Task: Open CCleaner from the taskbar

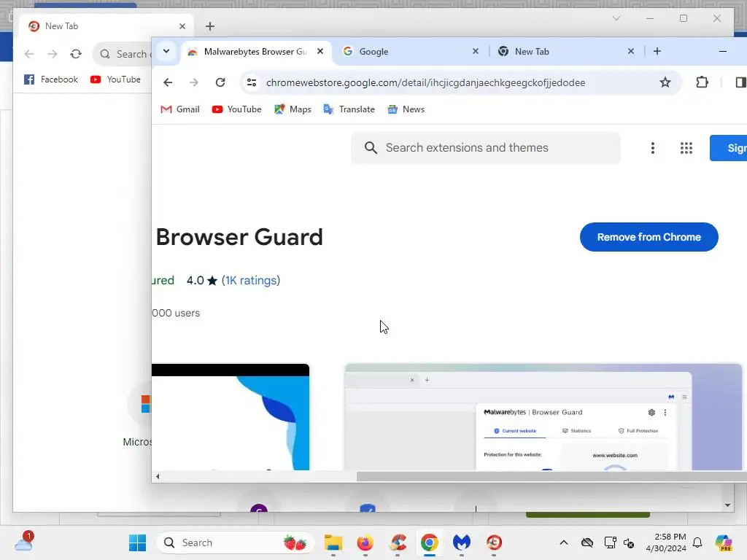Action: (398, 542)
